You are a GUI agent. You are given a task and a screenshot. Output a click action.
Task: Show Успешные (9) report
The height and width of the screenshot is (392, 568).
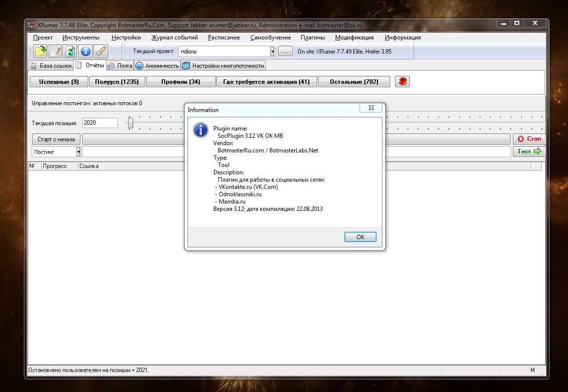(58, 81)
